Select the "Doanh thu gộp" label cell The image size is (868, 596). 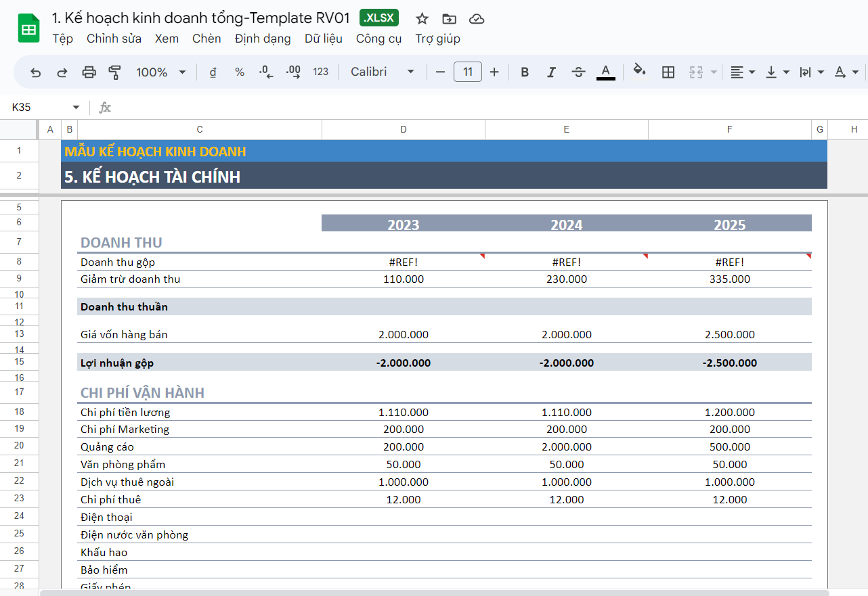coord(200,262)
